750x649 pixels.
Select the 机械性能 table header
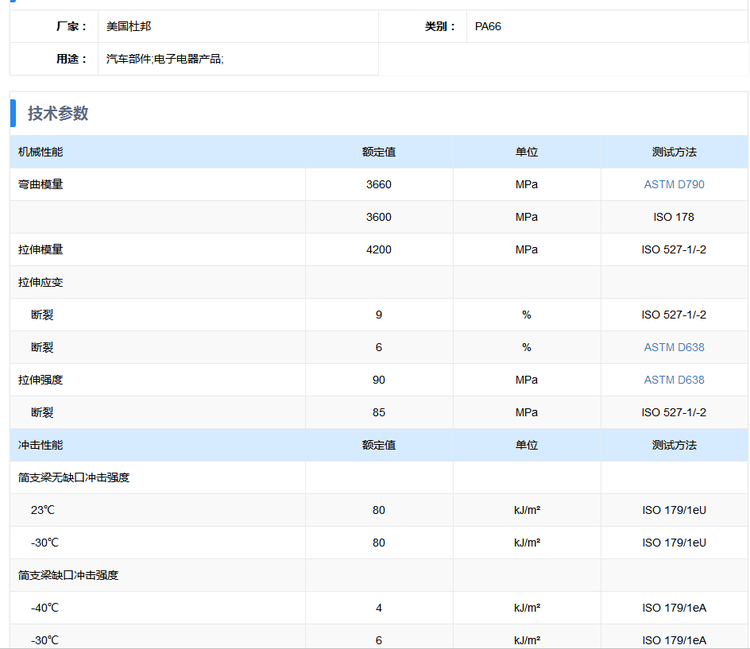(x=40, y=152)
